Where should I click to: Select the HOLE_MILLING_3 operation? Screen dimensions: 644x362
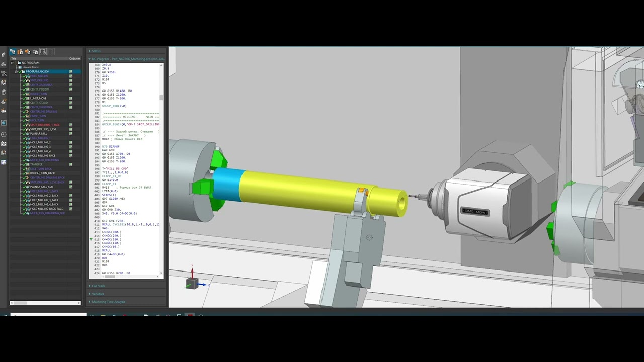coord(40,147)
